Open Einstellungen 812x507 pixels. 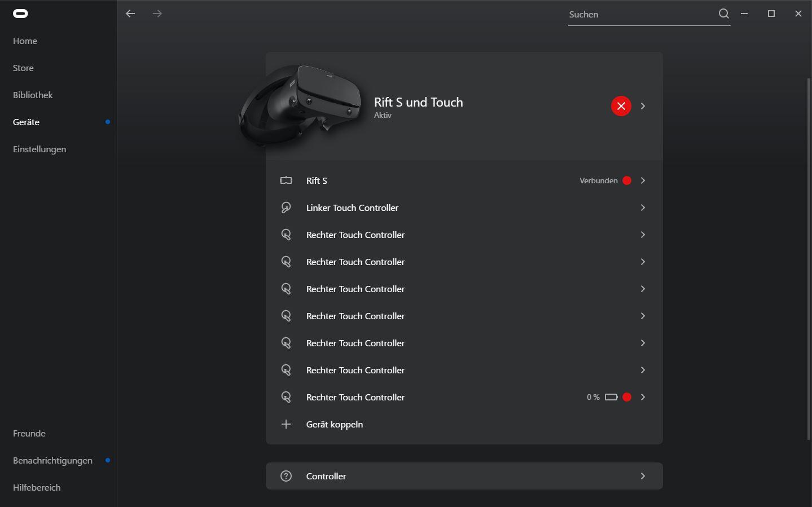[39, 149]
